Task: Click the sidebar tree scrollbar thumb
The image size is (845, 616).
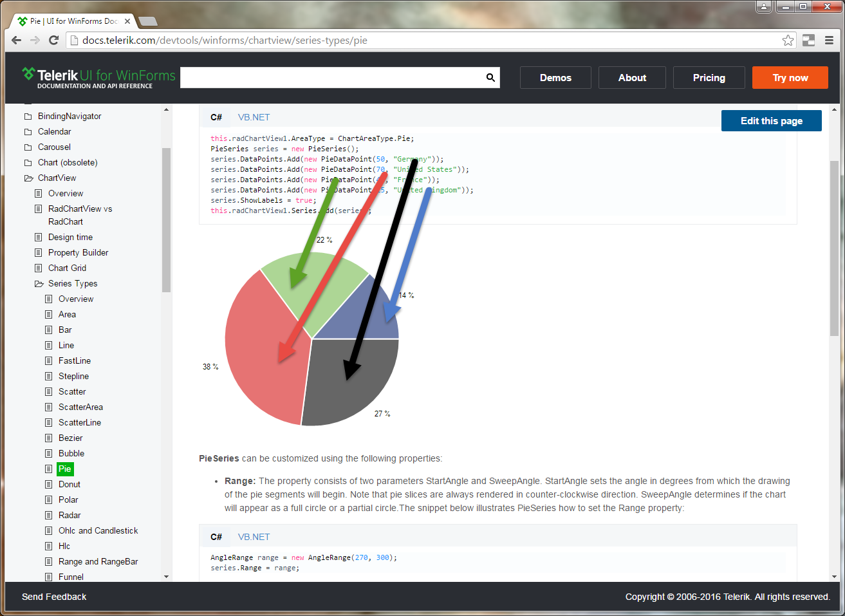Action: (x=166, y=220)
